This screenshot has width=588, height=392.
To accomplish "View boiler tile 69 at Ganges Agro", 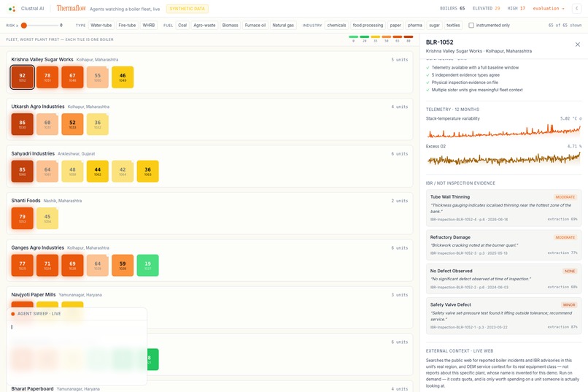I will click(x=72, y=265).
